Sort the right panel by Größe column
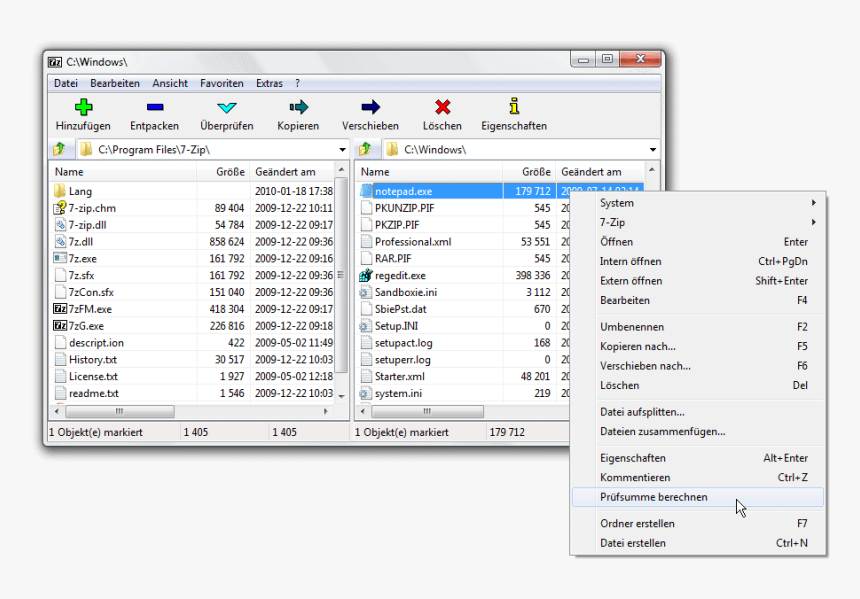This screenshot has height=599, width=860. tap(529, 172)
